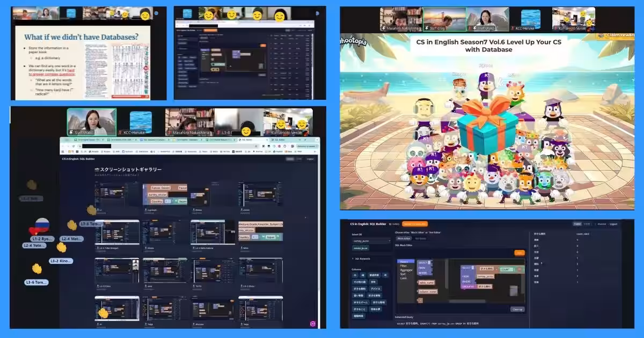Click the Russian flag reaction icon
The height and width of the screenshot is (338, 644).
(x=42, y=225)
